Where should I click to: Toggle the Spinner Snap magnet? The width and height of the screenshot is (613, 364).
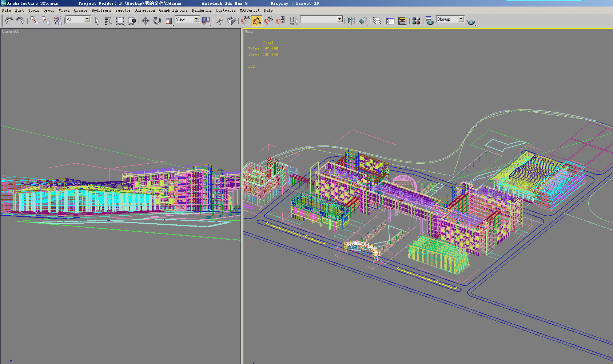pos(280,21)
